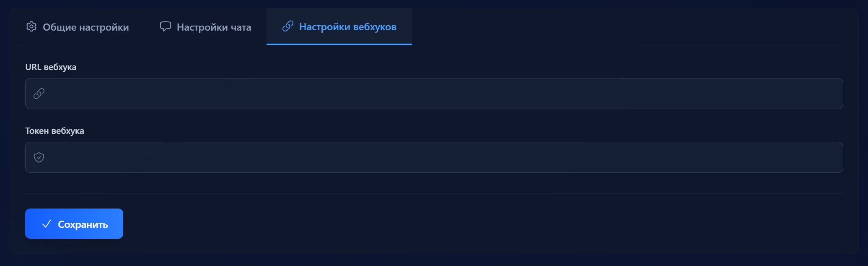Click the checkmark icon on the Сохранить button

(47, 224)
